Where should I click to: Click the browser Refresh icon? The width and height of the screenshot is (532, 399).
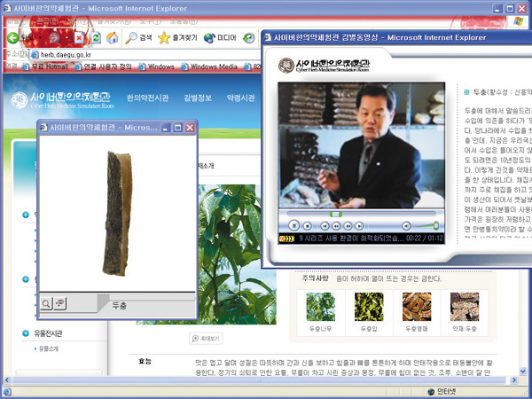[x=95, y=38]
